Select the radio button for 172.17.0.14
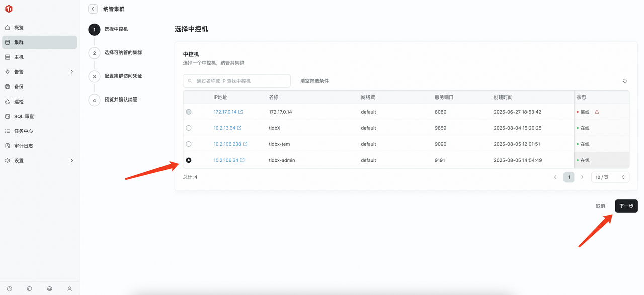Viewport: 644px width, 295px height. 189,112
